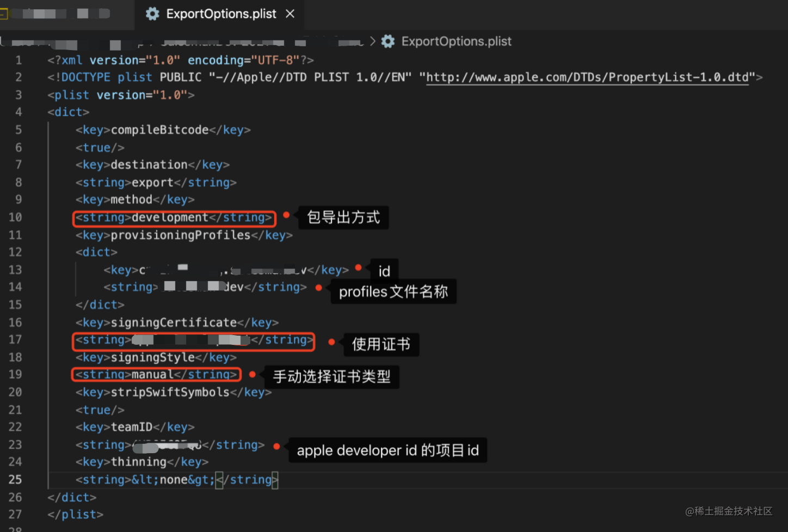Click the red-outlined manual string value
Image resolution: width=788 pixels, height=532 pixels.
(156, 374)
